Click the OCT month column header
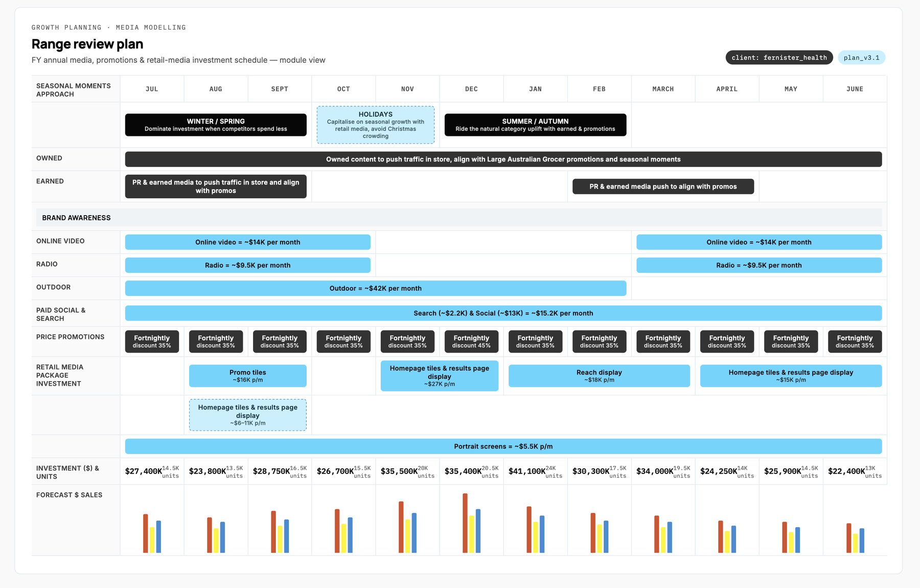This screenshot has height=588, width=920. tap(343, 89)
